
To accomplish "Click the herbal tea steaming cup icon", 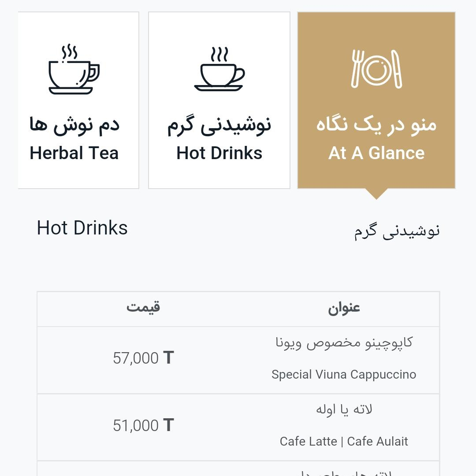I will pos(74,70).
